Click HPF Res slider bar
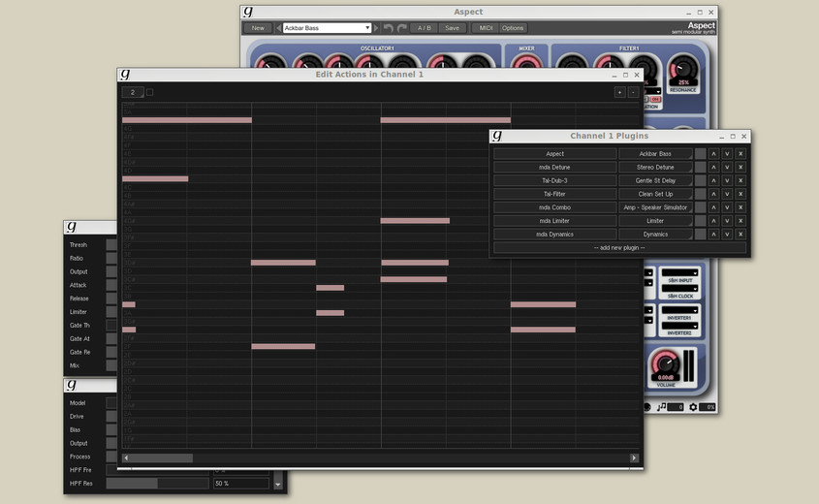 (158, 484)
